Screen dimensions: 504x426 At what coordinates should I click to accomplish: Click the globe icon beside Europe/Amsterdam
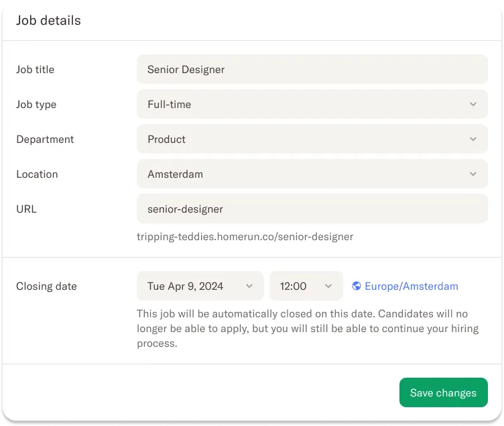pyautogui.click(x=357, y=286)
